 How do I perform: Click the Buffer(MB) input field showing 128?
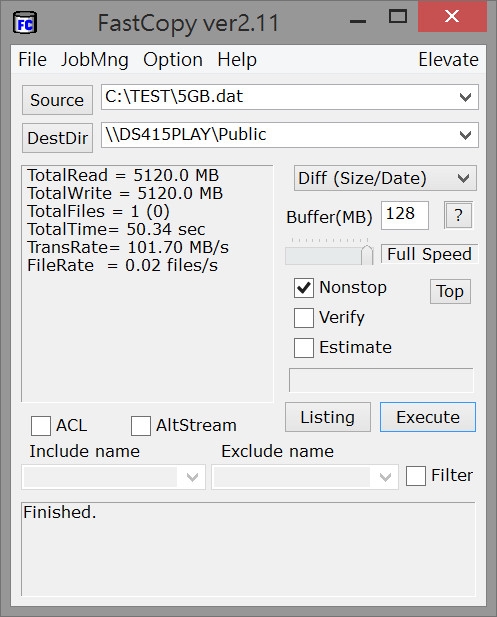pyautogui.click(x=405, y=215)
